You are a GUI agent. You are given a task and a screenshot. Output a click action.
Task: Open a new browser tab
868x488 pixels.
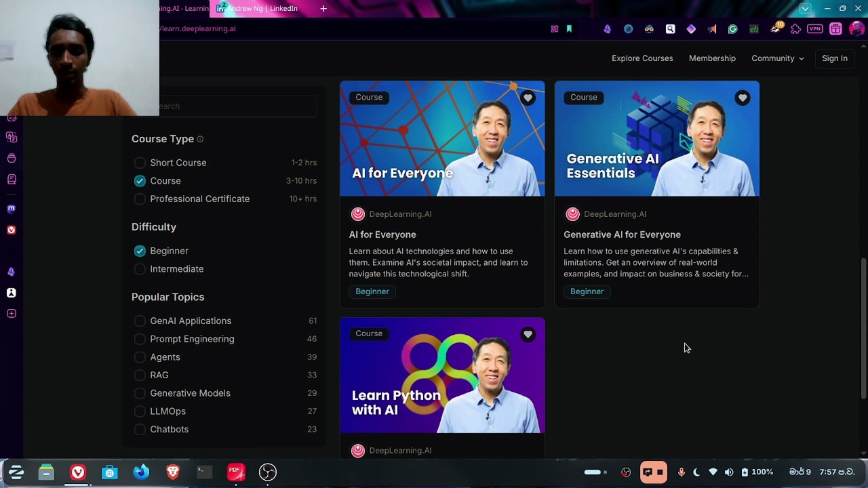(323, 9)
